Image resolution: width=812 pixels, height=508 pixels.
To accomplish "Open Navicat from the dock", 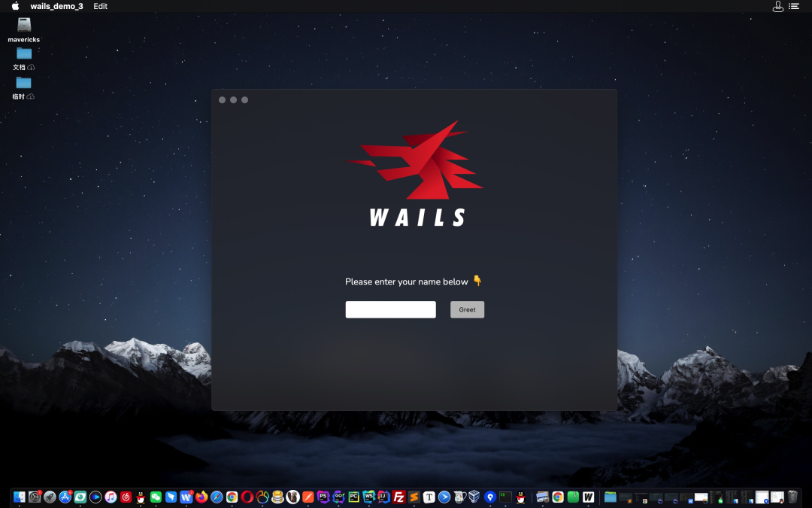I will pyautogui.click(x=262, y=497).
